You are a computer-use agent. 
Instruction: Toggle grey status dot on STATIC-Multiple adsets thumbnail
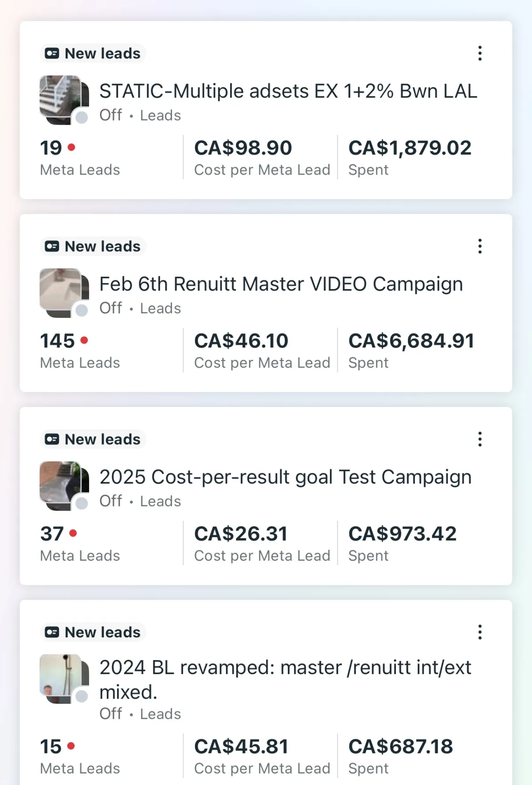82,117
